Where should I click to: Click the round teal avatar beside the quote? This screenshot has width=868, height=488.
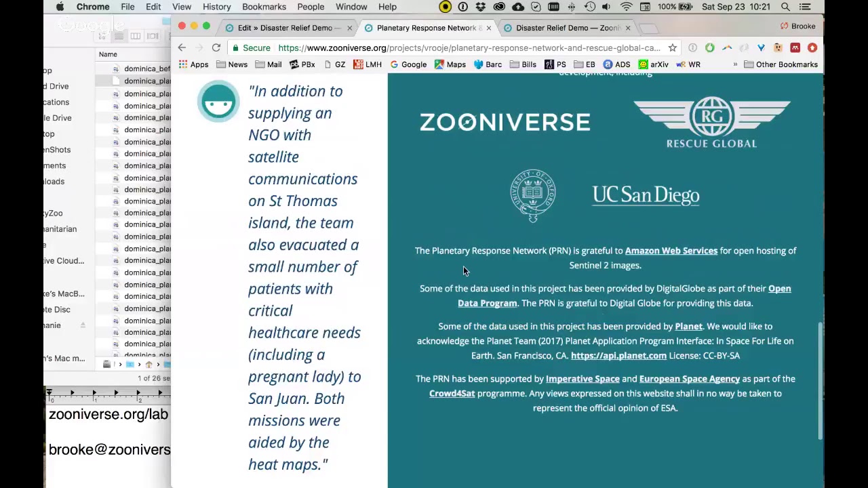[218, 102]
